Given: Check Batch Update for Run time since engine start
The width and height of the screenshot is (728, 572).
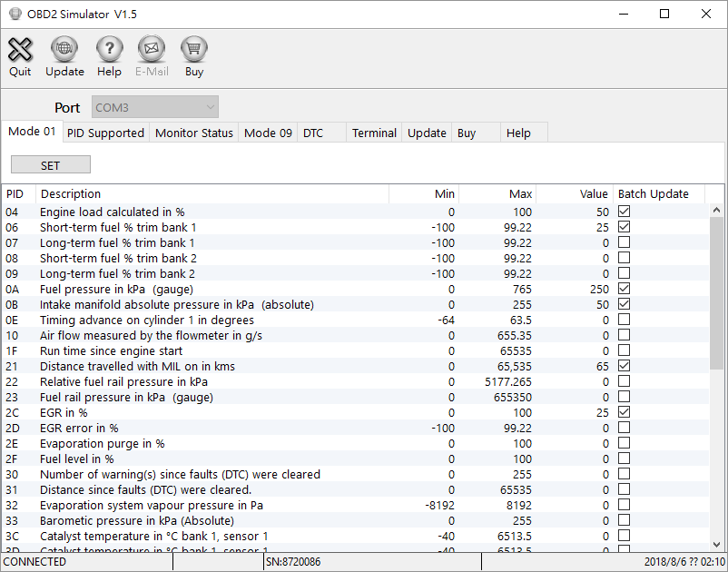Looking at the screenshot, I should [624, 350].
